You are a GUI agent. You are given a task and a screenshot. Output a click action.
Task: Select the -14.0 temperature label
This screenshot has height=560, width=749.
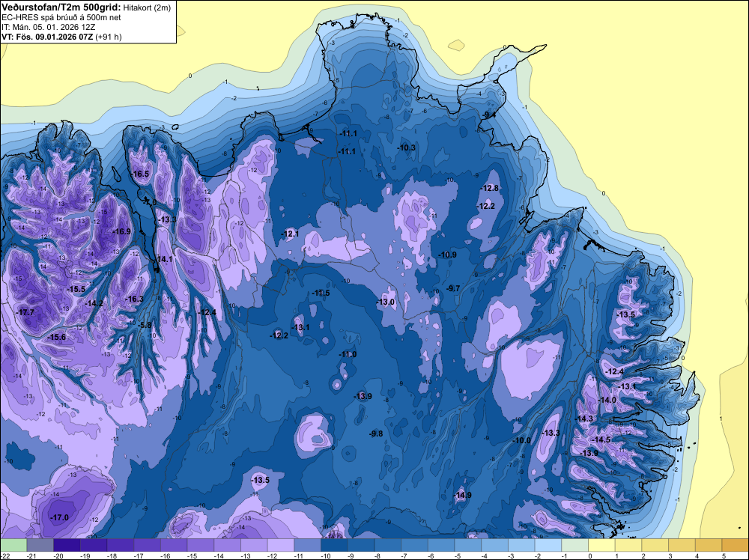coord(607,400)
